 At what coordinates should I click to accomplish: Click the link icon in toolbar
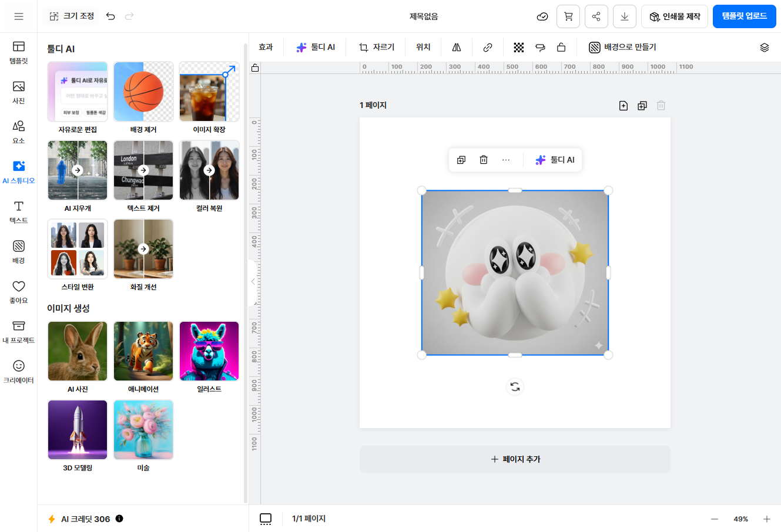[488, 48]
